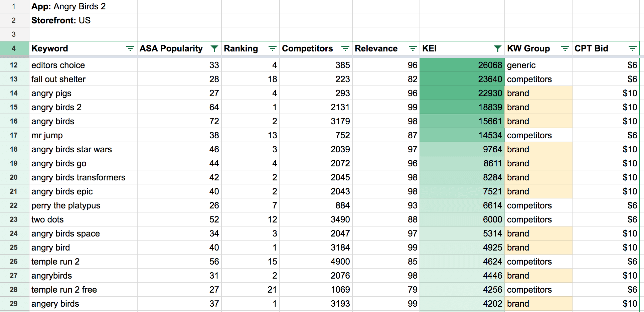Select the 'perry the platypus' cell
Image resolution: width=644 pixels, height=312 pixels.
coord(83,205)
